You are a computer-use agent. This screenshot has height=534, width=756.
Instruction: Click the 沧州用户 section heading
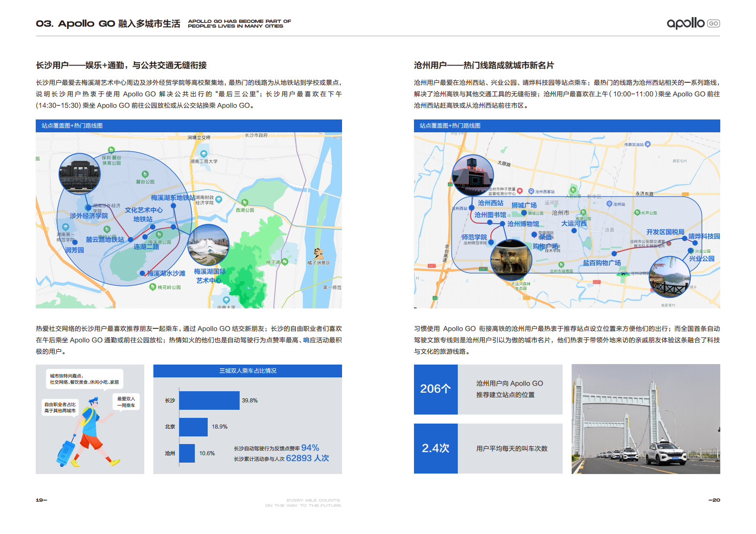tap(484, 65)
